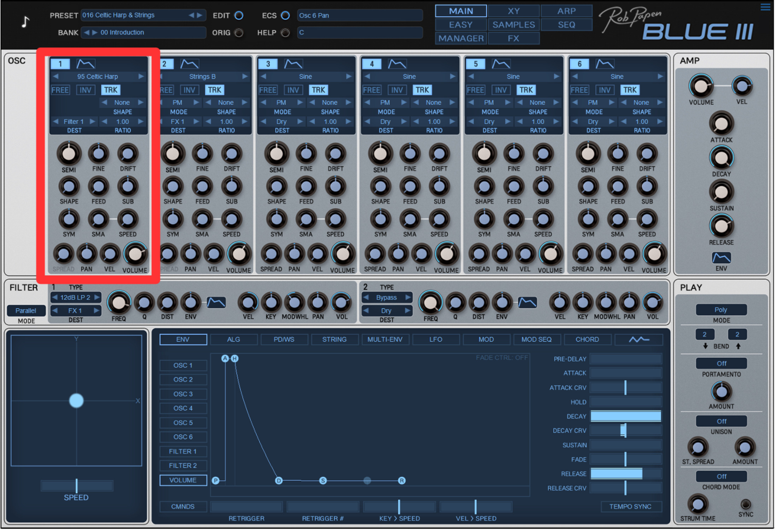Click the musical note icon

point(25,22)
